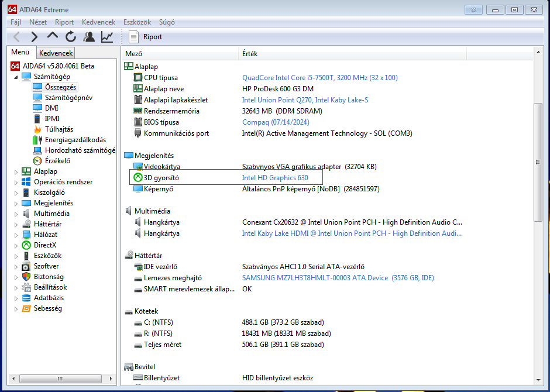Click the Beállítások settings icon

point(26,287)
